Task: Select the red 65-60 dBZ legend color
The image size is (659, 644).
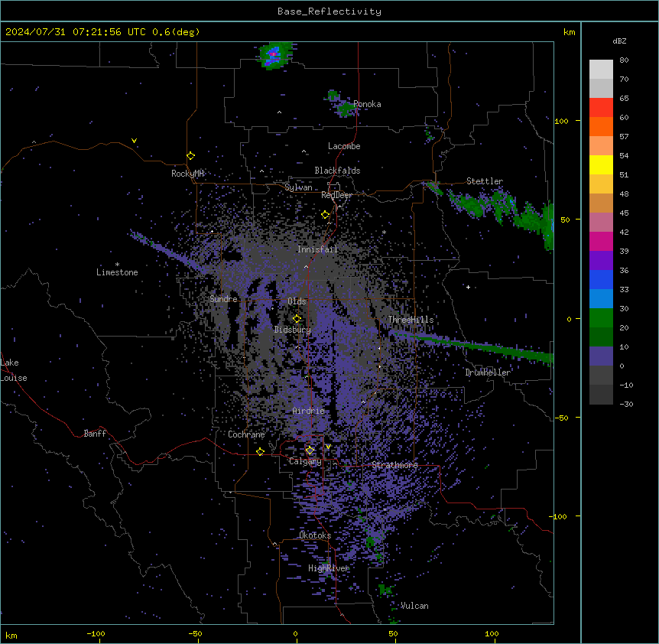Action: [601, 108]
